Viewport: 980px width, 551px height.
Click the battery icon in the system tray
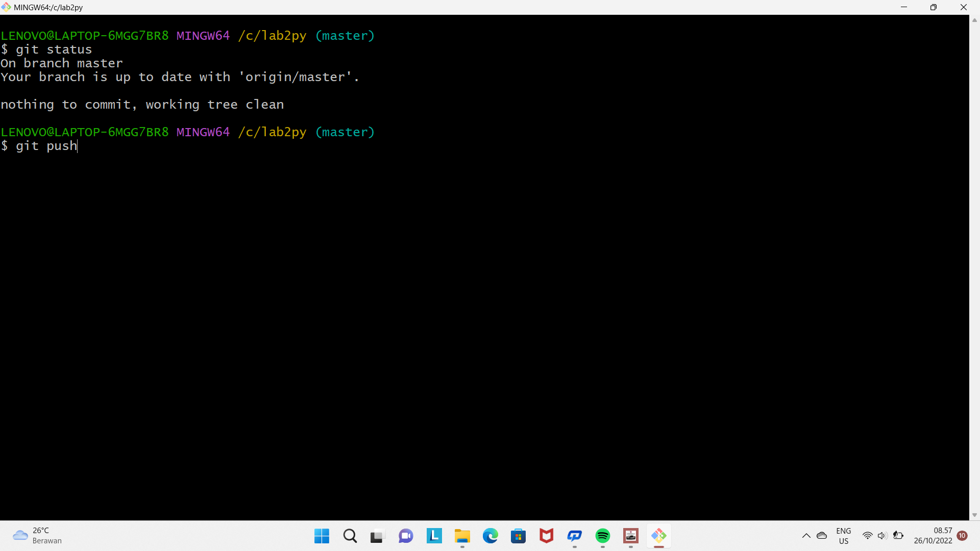click(x=899, y=536)
